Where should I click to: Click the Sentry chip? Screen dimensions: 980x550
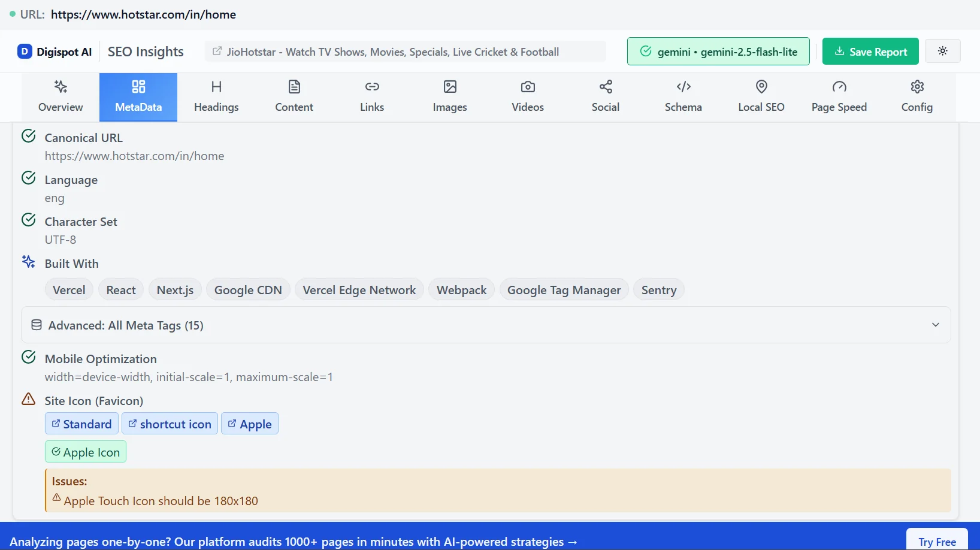pyautogui.click(x=659, y=289)
